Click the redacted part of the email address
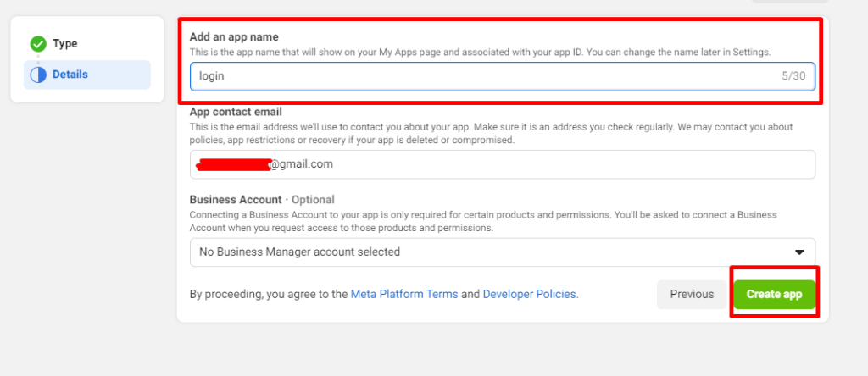 [232, 164]
